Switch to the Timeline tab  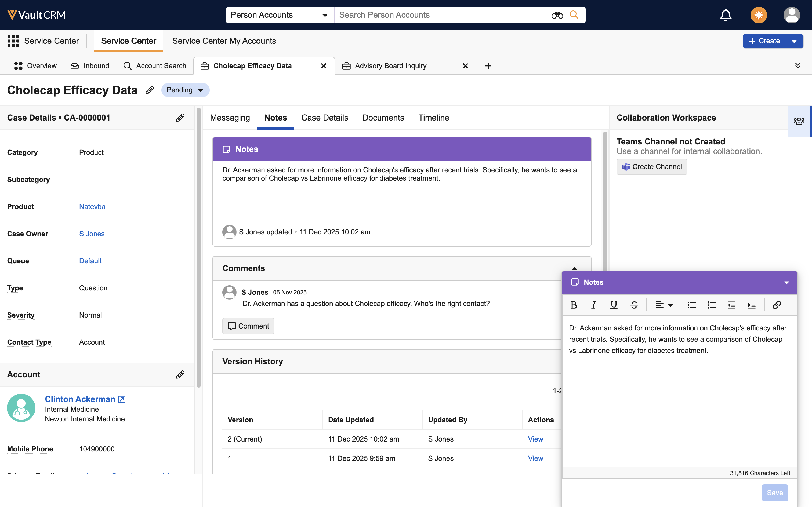pyautogui.click(x=433, y=118)
